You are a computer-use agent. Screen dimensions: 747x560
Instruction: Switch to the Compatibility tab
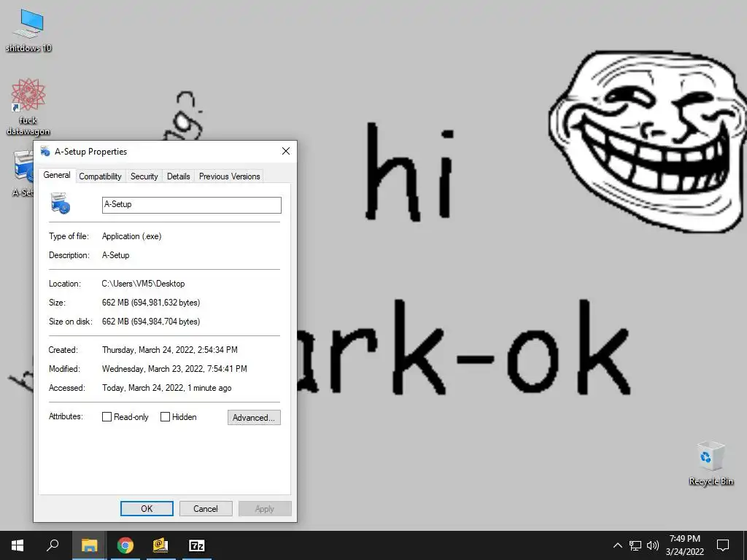[100, 176]
